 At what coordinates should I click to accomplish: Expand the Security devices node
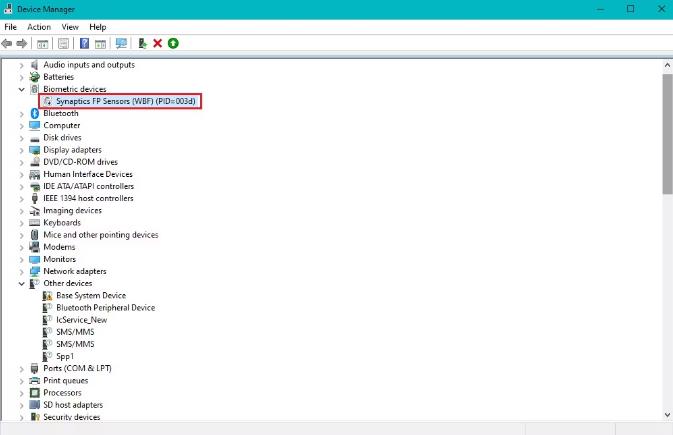tap(21, 417)
